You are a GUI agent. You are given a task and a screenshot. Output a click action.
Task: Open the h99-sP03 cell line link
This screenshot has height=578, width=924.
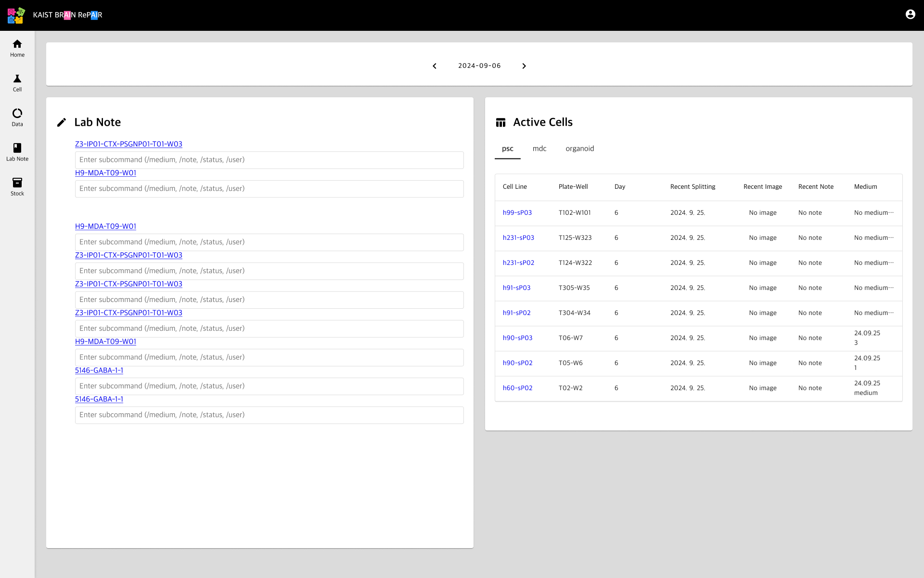(x=517, y=213)
